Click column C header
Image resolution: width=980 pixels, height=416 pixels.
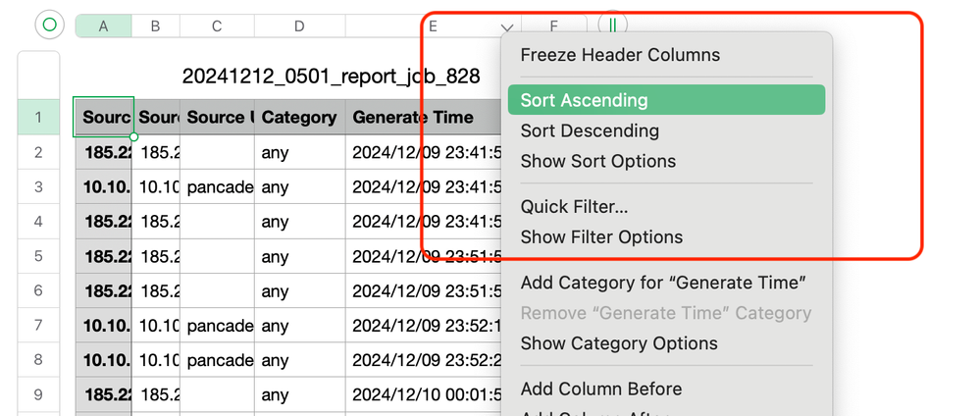[x=216, y=26]
